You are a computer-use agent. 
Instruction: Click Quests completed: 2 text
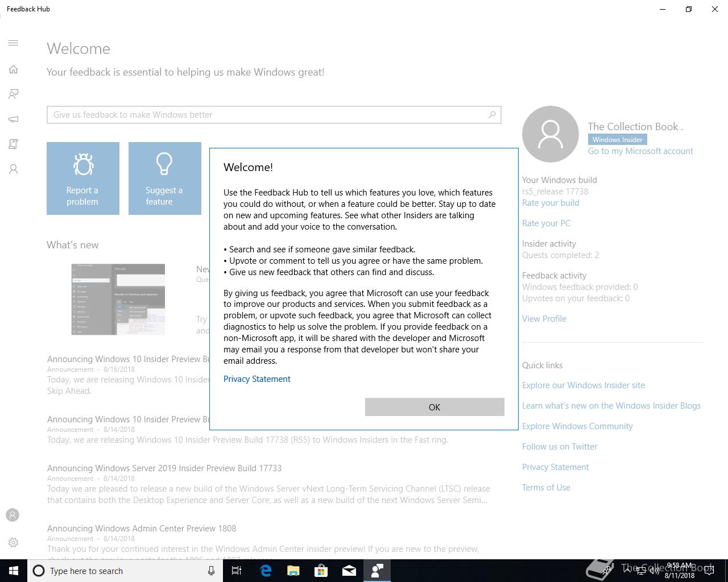[560, 255]
